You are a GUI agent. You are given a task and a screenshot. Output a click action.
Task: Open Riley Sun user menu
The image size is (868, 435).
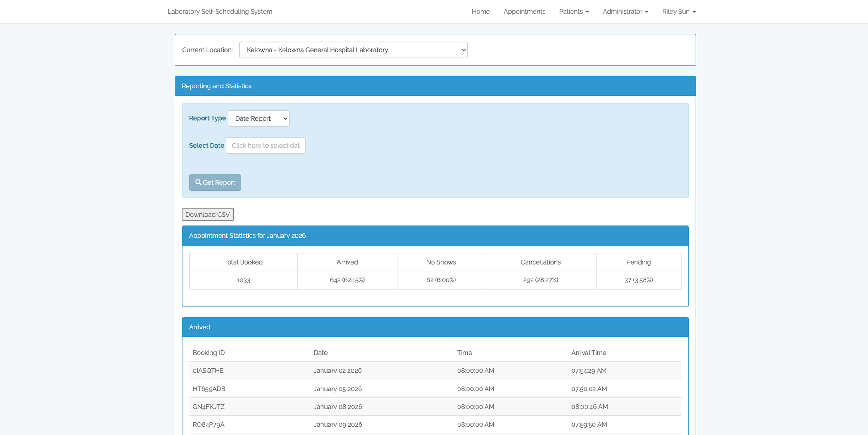tap(679, 12)
